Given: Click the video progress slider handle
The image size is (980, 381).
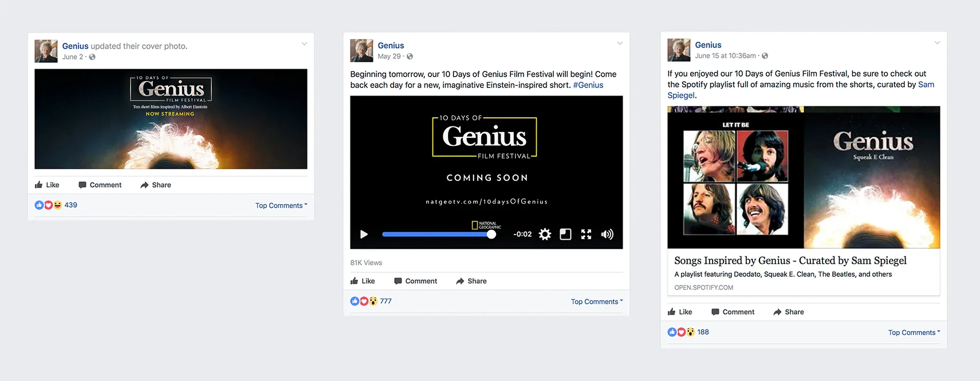Looking at the screenshot, I should [x=491, y=234].
